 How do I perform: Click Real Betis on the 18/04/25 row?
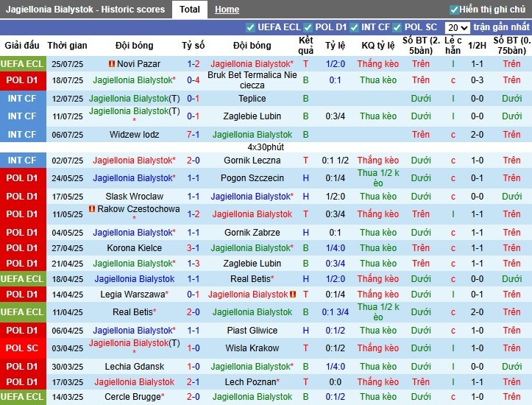[x=250, y=278]
